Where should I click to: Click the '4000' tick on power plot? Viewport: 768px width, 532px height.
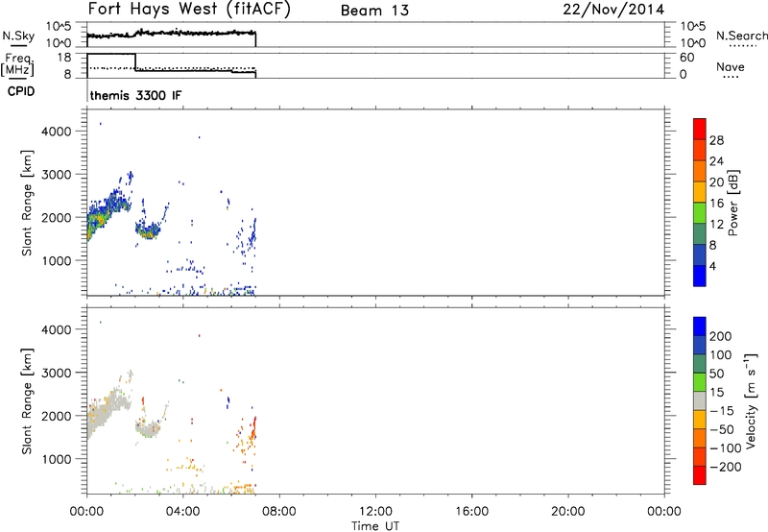[x=57, y=132]
